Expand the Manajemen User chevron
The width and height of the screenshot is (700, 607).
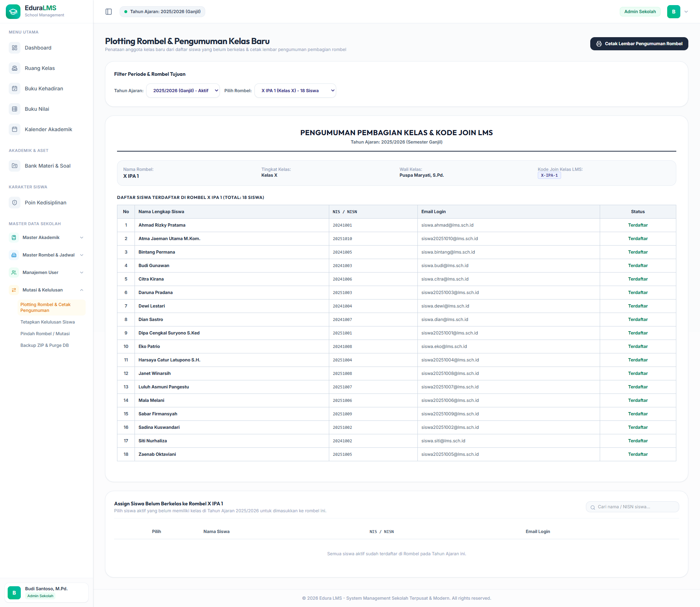click(x=82, y=273)
